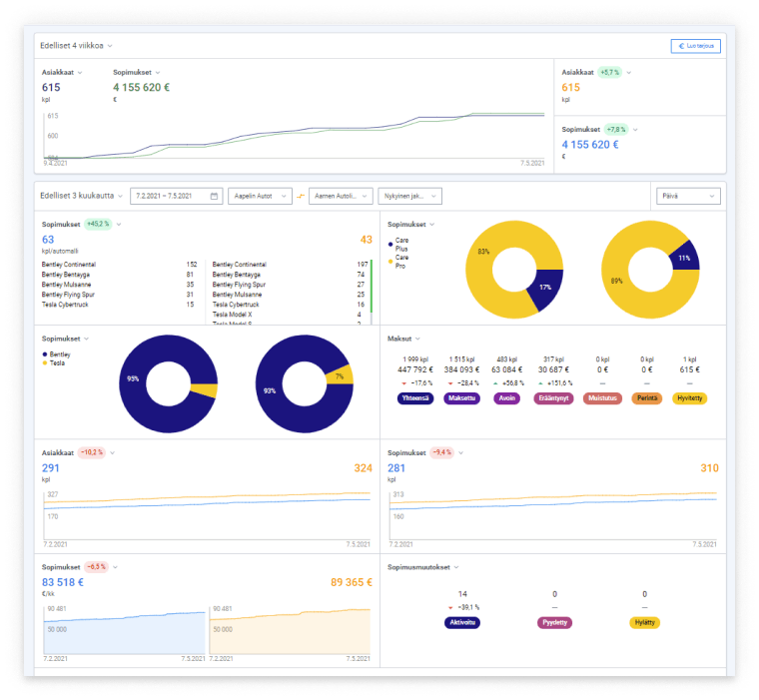The width and height of the screenshot is (759, 700).
Task: Click the Pyydetty contract change pill
Action: 554,622
